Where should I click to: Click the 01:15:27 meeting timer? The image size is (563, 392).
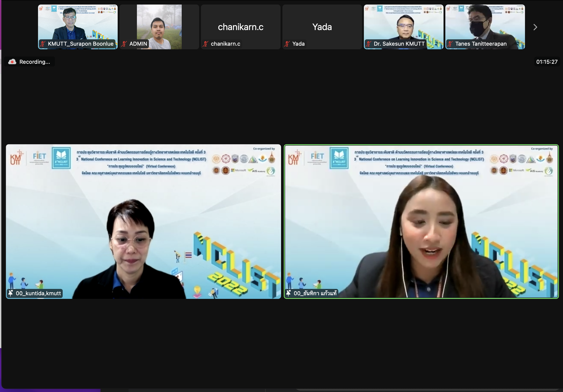click(546, 62)
